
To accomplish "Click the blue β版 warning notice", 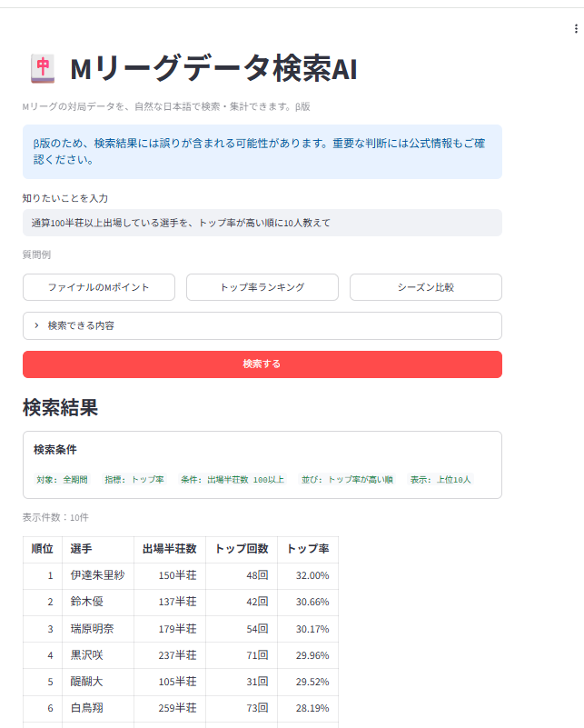I will pyautogui.click(x=262, y=152).
